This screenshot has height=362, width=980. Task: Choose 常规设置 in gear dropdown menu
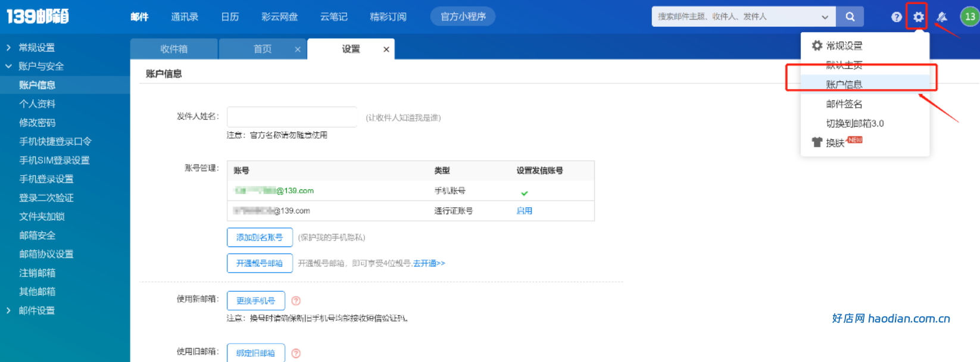[x=844, y=46]
